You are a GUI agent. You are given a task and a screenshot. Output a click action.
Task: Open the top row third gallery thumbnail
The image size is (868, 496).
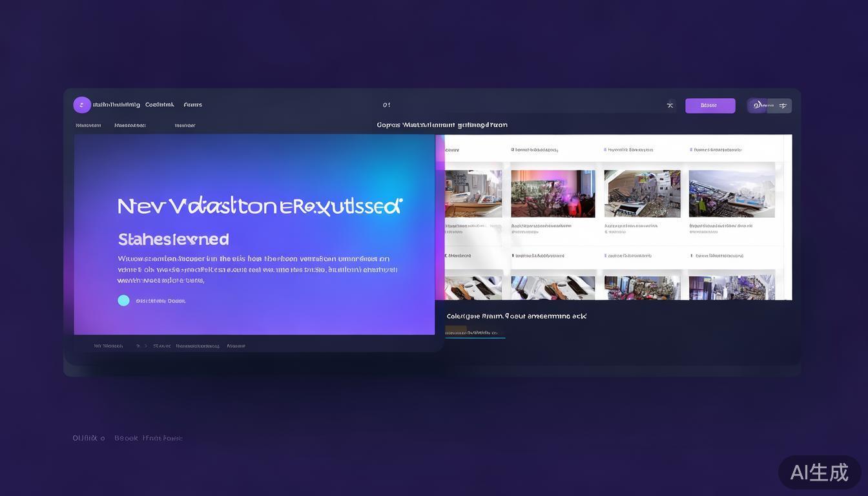click(x=642, y=194)
